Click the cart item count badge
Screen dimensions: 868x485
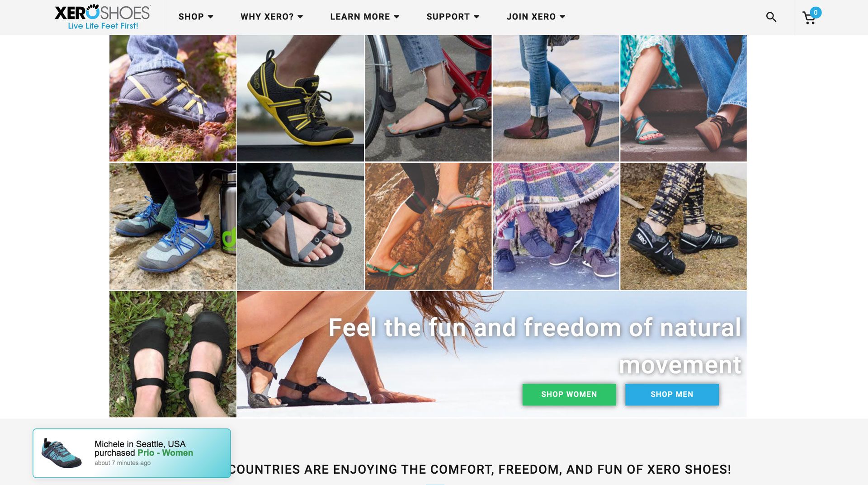click(x=816, y=13)
